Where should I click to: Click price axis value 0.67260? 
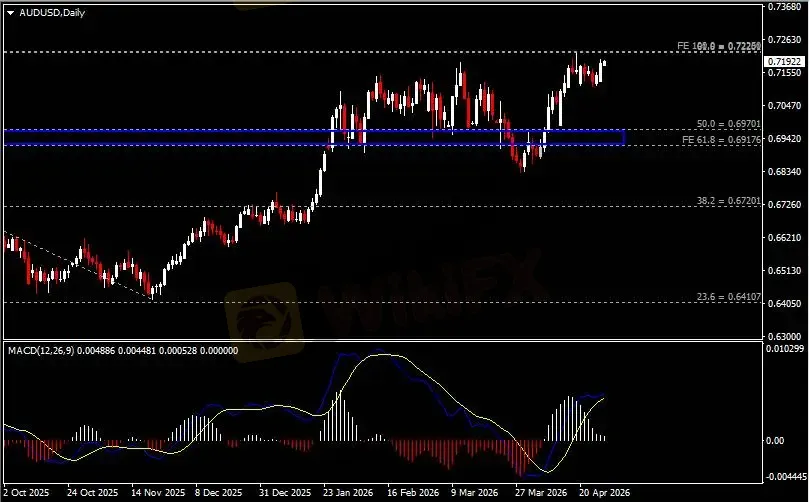(785, 205)
